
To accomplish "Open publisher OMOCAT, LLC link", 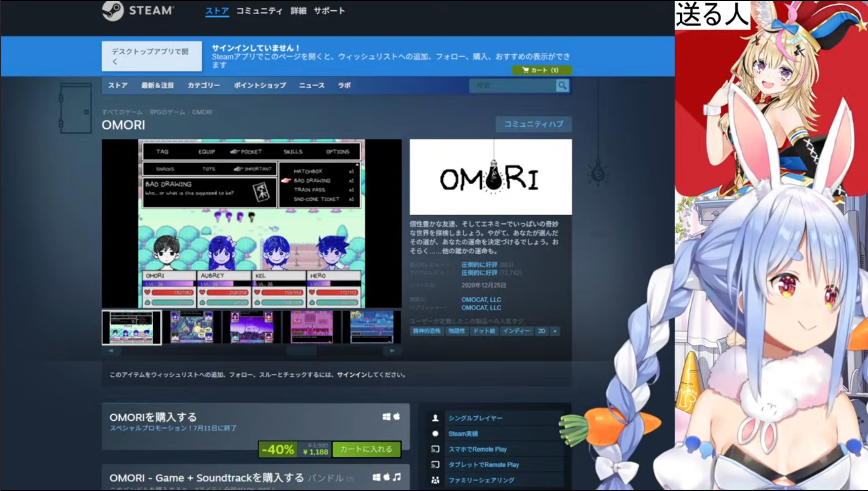I will click(481, 308).
